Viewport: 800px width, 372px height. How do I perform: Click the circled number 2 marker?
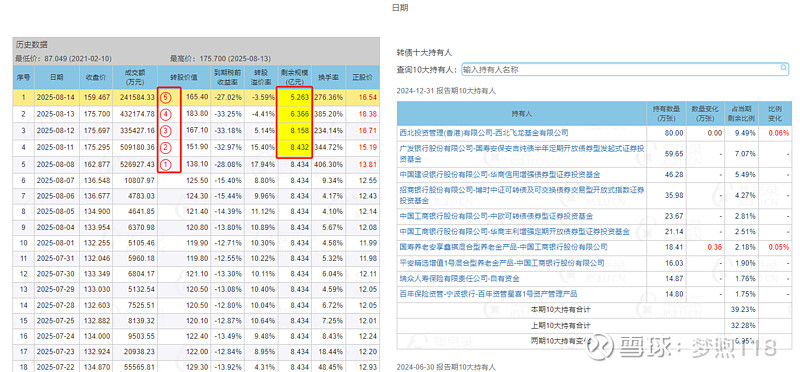click(164, 148)
